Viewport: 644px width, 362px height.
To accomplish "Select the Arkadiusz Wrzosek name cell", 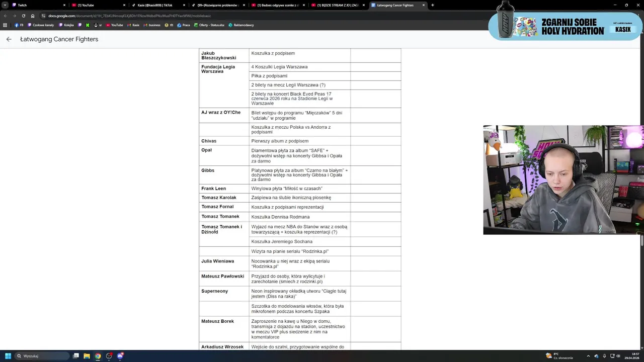I will click(x=224, y=346).
